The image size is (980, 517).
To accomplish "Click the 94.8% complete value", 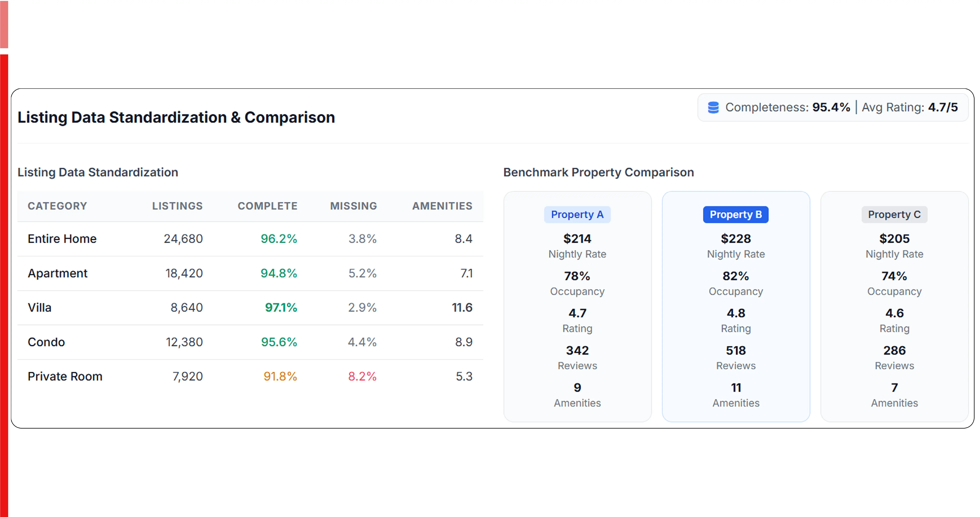I will point(279,273).
